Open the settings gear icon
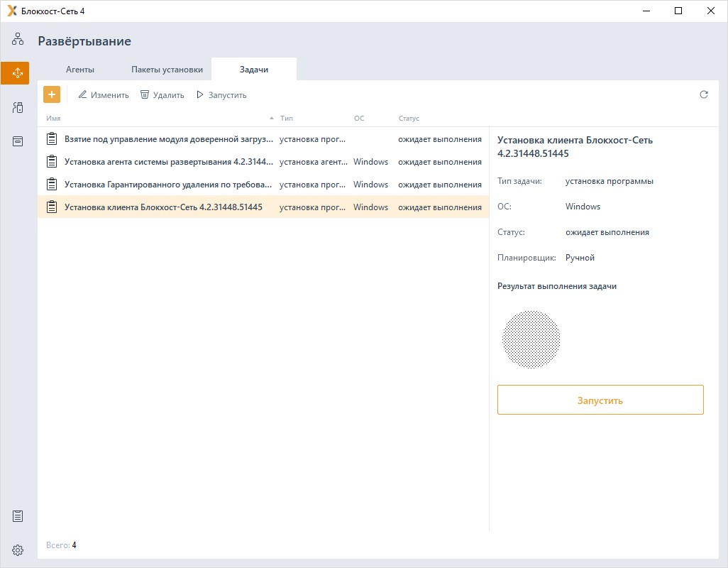Viewport: 728px width, 568px height. pyautogui.click(x=18, y=550)
